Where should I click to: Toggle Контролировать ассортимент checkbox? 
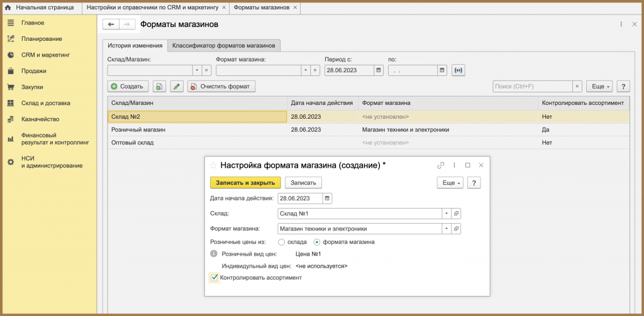tap(214, 278)
